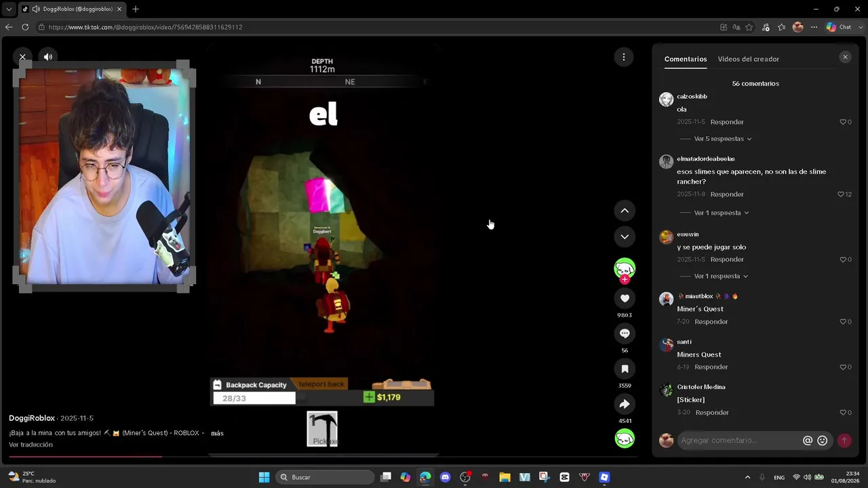Follow DoggiRoblox via avatar plus button
Viewport: 868px width, 488px height.
coord(625,279)
